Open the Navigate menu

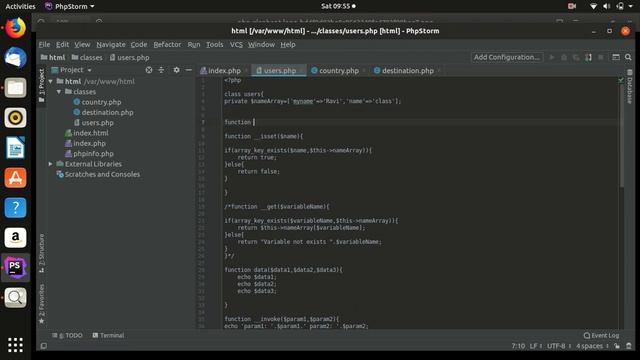[x=111, y=44]
